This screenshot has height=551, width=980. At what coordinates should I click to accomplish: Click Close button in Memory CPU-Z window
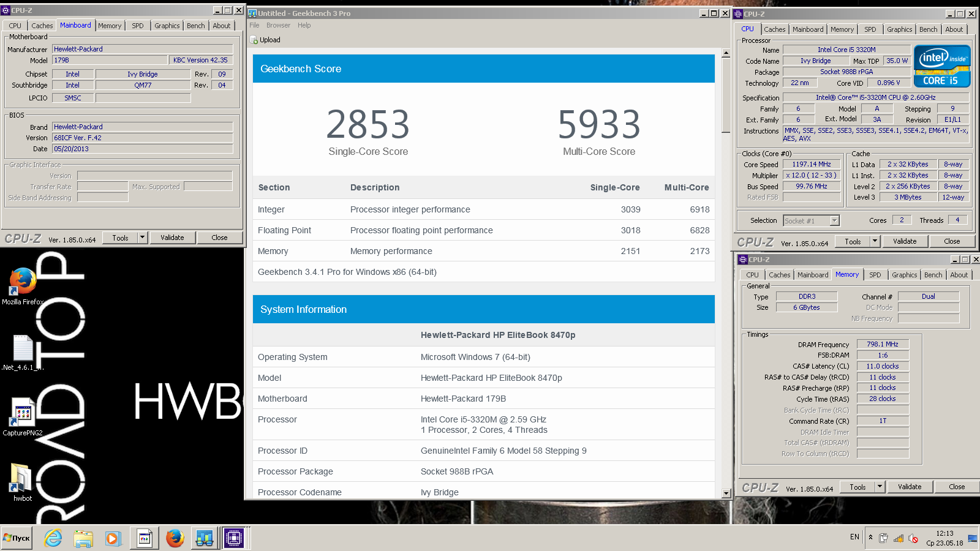tap(957, 487)
